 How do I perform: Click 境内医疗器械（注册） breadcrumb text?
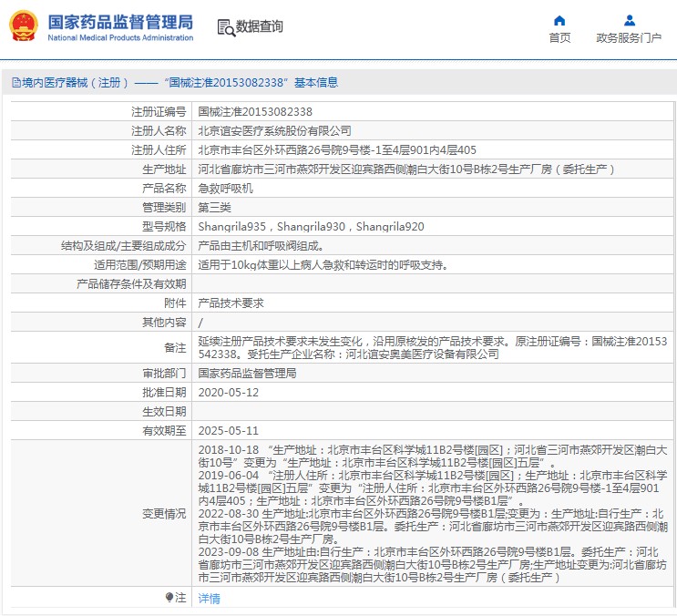(x=76, y=83)
